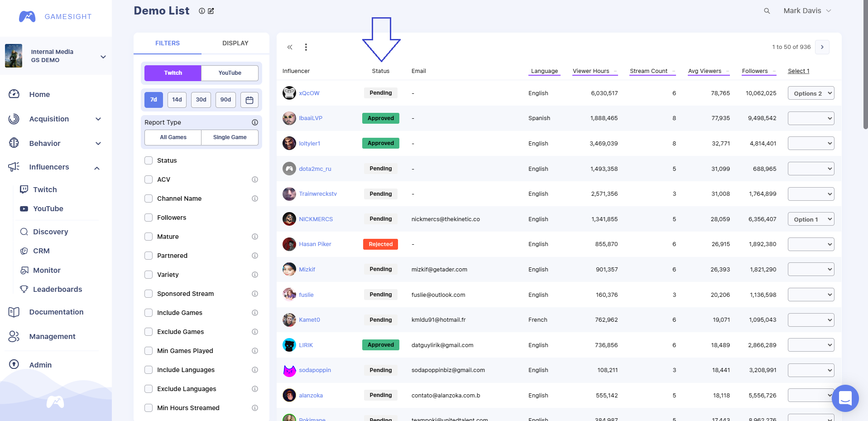Check the Followers filter checkbox
Image resolution: width=868 pixels, height=421 pixels.
[x=149, y=218]
